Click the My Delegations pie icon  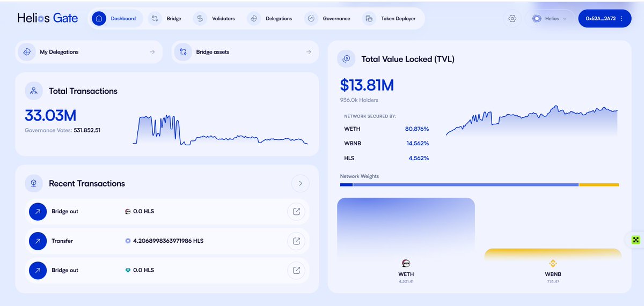(27, 52)
